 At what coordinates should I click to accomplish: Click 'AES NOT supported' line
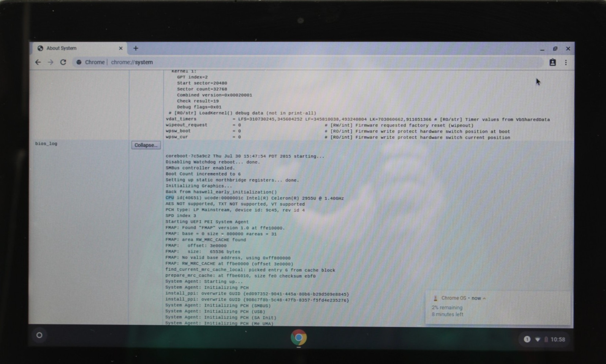coord(235,204)
